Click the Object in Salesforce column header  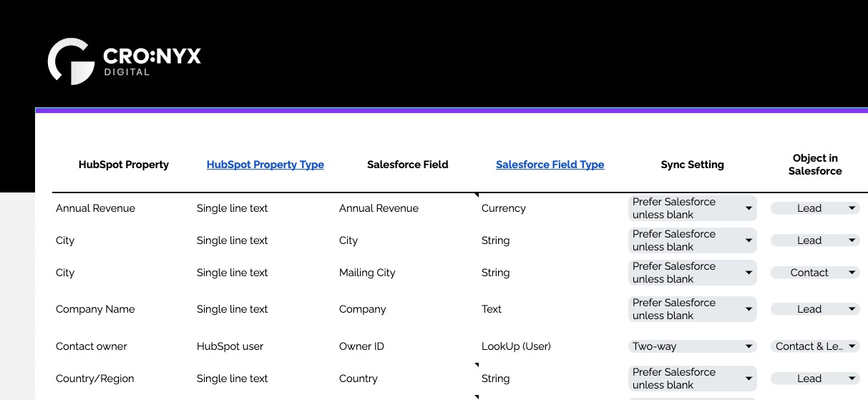point(815,165)
